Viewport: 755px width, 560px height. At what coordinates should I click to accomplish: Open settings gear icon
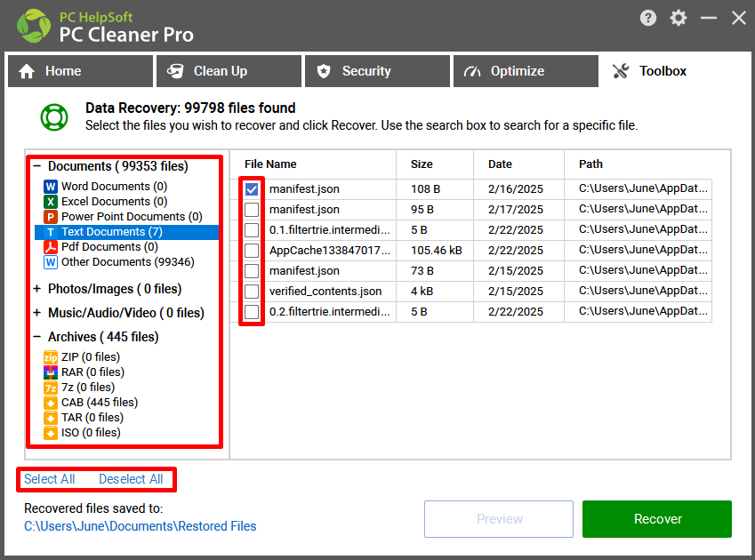(678, 19)
